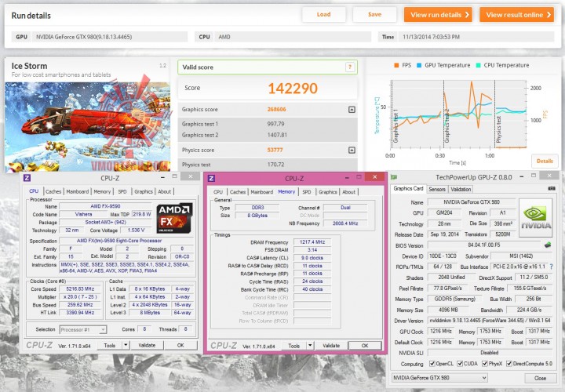The image size is (565, 392).
Task: Click the Time field in Run details
Action: pyautogui.click(x=476, y=37)
